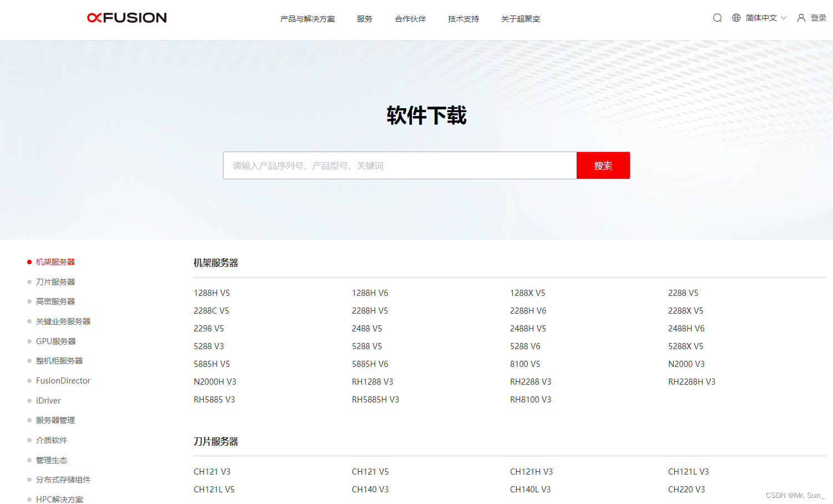833x504 pixels.
Task: Open the CH121H V3 blade server link
Action: point(532,472)
